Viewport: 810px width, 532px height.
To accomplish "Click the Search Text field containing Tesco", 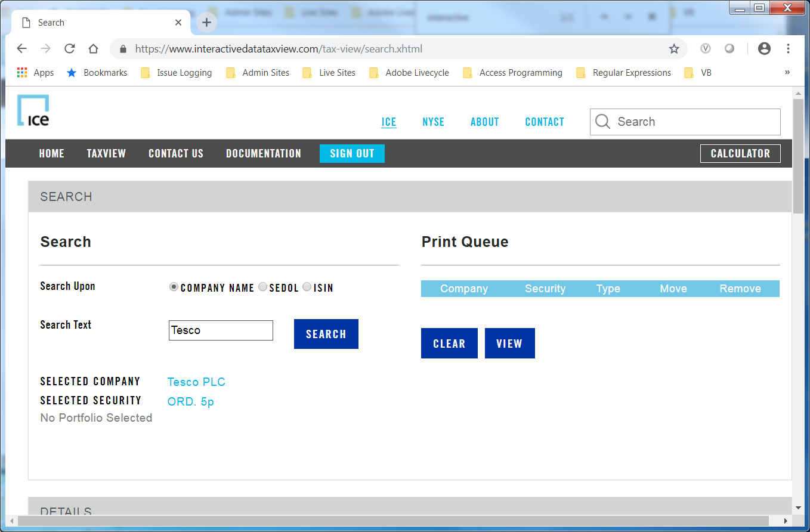I will [x=221, y=330].
